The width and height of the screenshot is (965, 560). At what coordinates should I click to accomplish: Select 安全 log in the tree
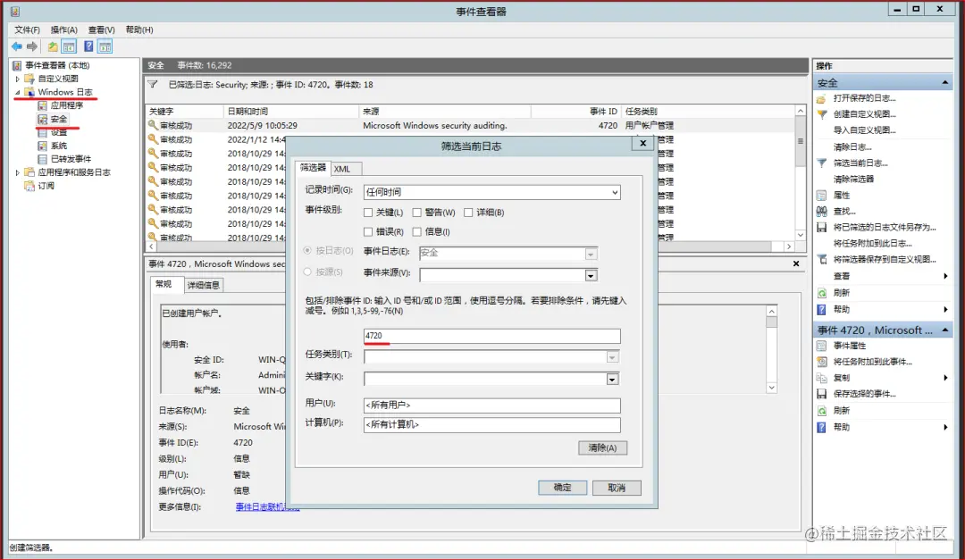59,119
